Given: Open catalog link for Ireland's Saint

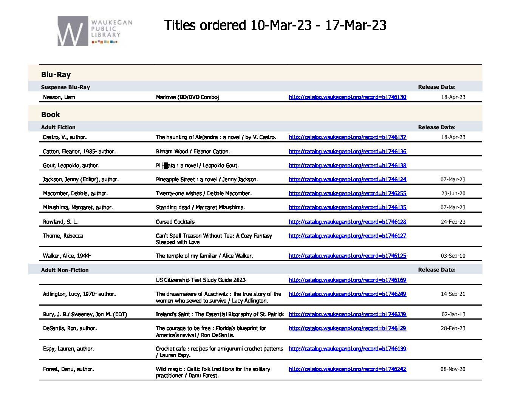Looking at the screenshot, I should tap(347, 314).
